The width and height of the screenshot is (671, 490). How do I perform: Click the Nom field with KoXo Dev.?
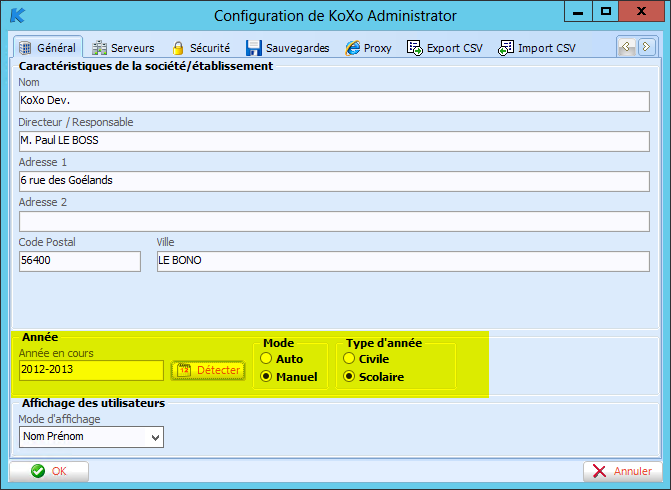(x=334, y=101)
